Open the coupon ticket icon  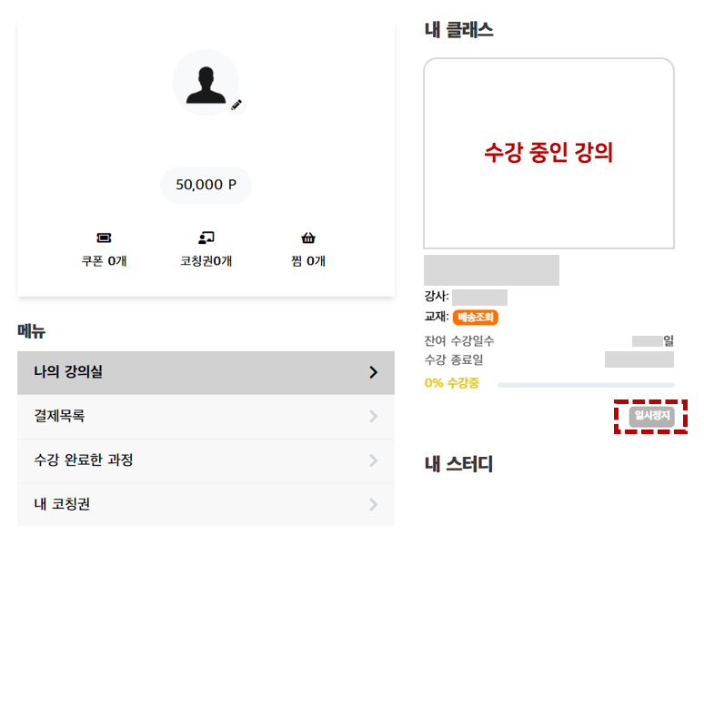[104, 238]
